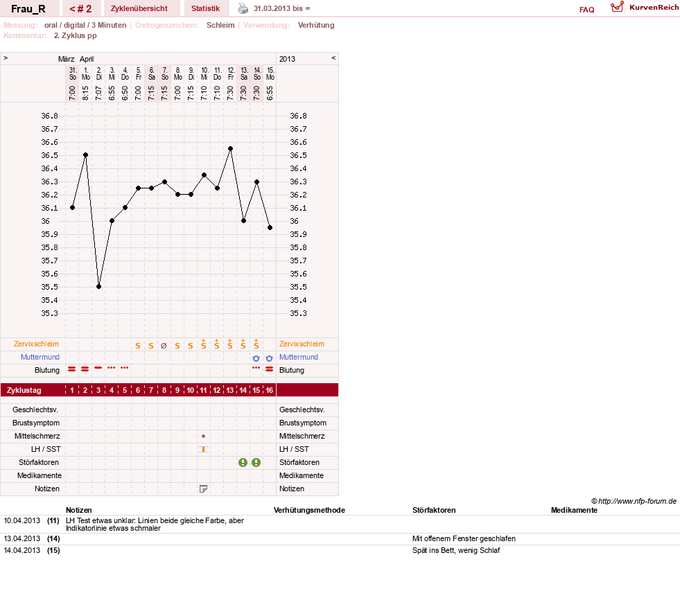Click the Zervixschleim Ø symbol on day 8
The width and height of the screenshot is (680, 616).
164,346
